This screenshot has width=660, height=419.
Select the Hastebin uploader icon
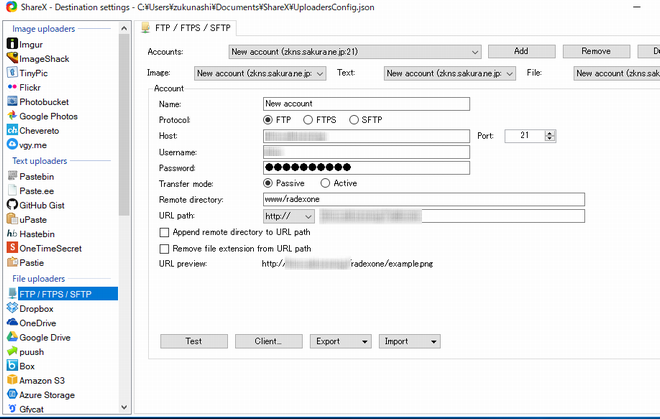(x=12, y=233)
